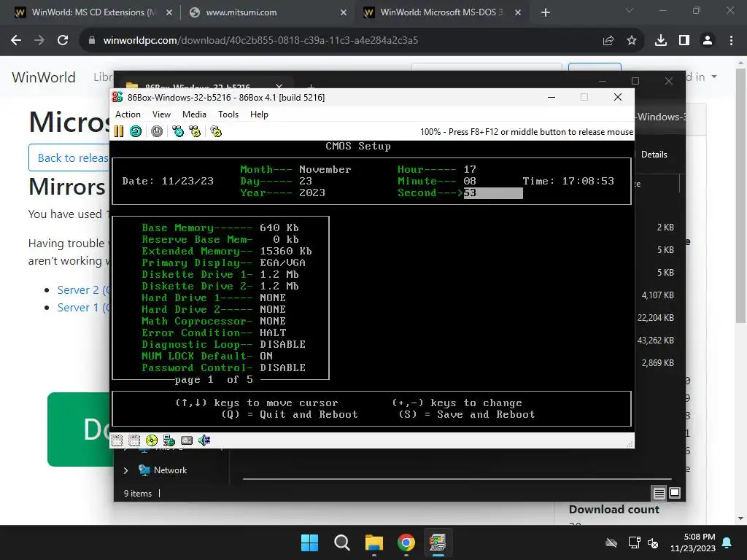The width and height of the screenshot is (747, 560).
Task: Click the Chrome address bar URL
Action: [x=260, y=41]
